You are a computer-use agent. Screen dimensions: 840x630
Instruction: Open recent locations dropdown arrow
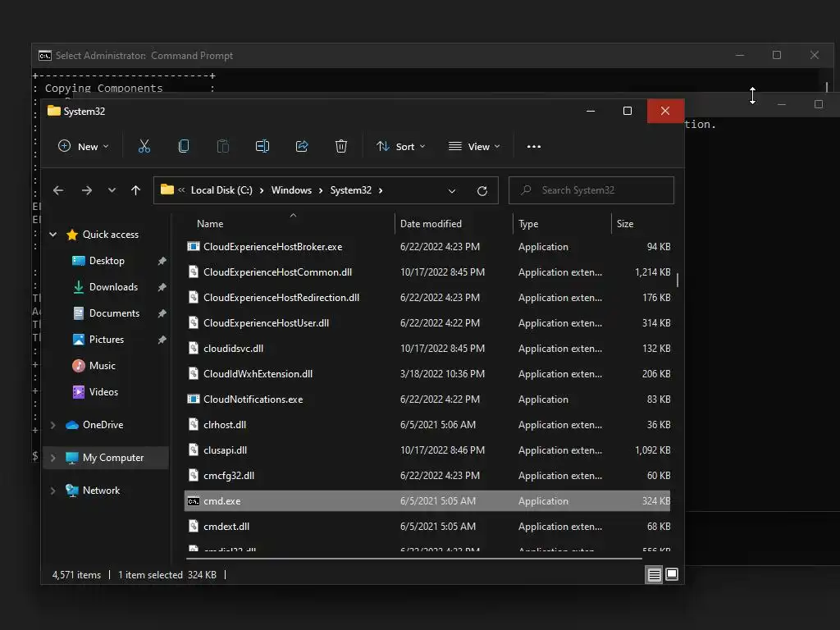[112, 190]
